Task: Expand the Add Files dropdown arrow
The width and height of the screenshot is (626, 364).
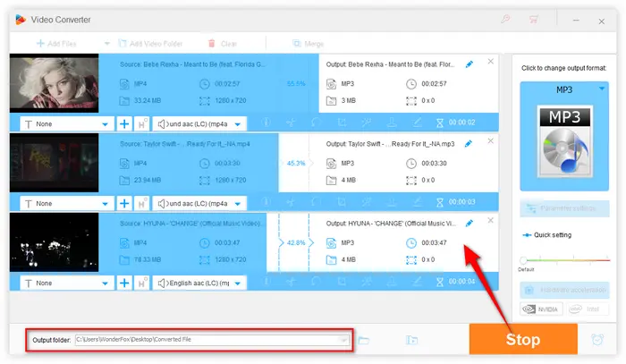Action: click(106, 43)
